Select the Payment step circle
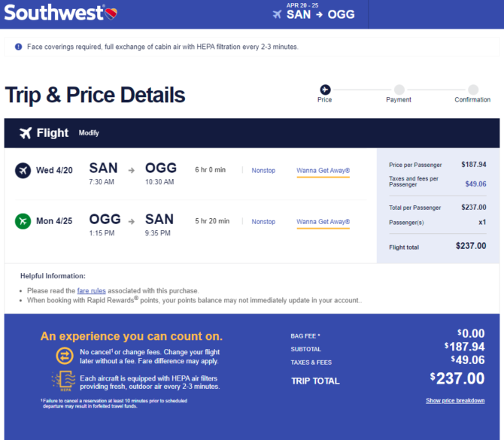This screenshot has width=504, height=440. pyautogui.click(x=399, y=90)
